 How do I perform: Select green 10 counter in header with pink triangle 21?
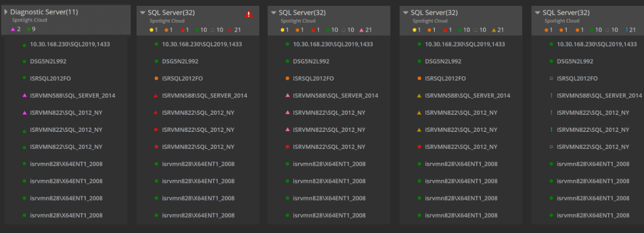click(333, 30)
